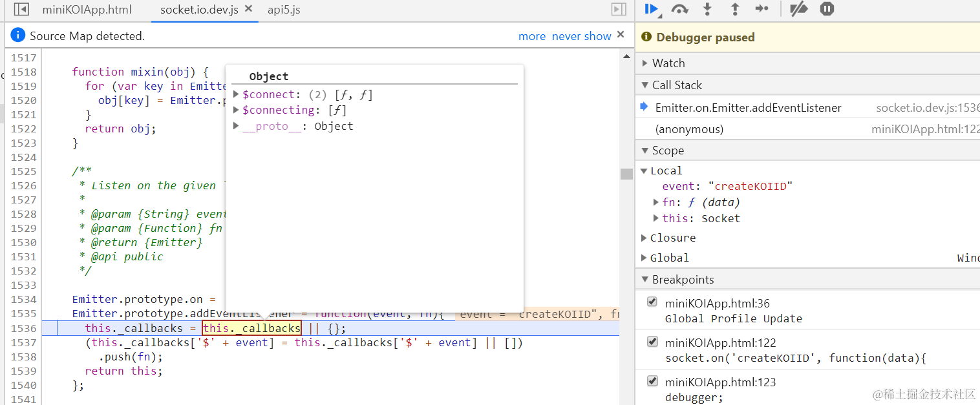Click the Debugger paused banner
The height and width of the screenshot is (405, 980).
[807, 37]
